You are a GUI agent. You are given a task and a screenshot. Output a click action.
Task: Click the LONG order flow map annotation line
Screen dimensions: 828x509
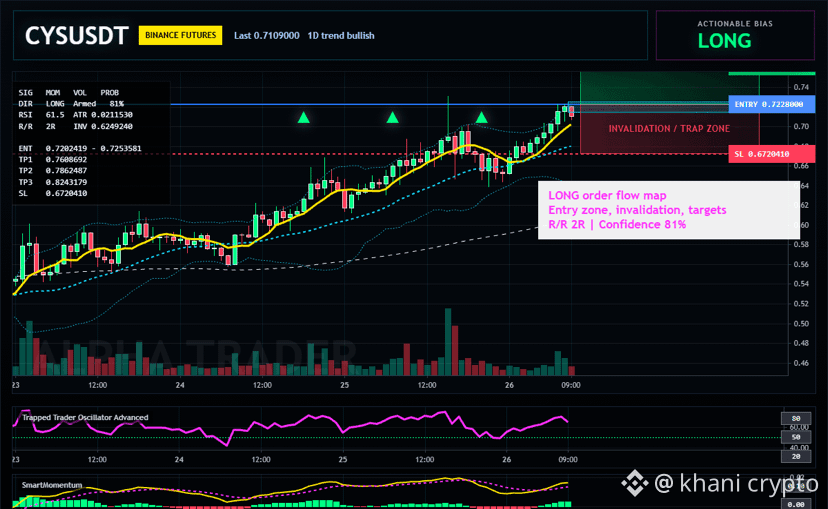tap(607, 195)
